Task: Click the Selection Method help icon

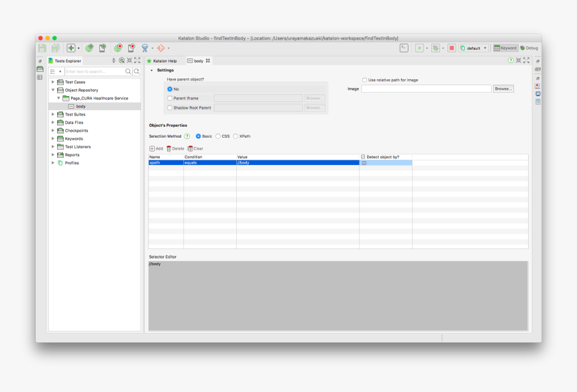Action: point(187,136)
